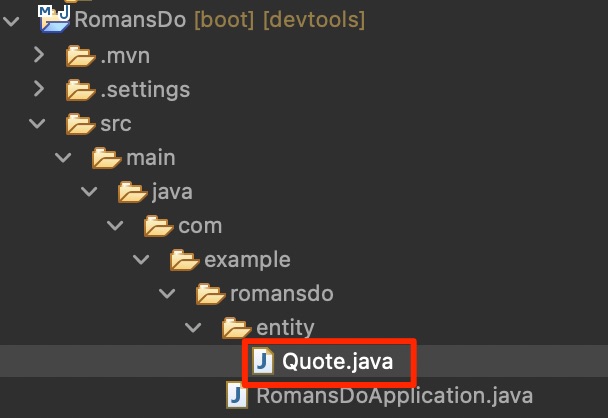The width and height of the screenshot is (608, 418).
Task: Collapse the entity package arrow
Action: point(194,328)
